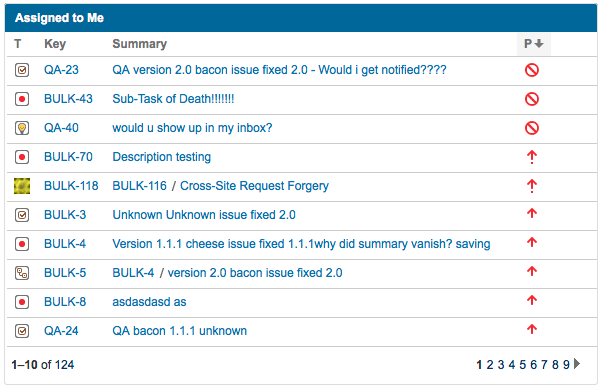Click the lightbulb improvement icon for QA-40
This screenshot has width=601, height=392.
(22, 128)
